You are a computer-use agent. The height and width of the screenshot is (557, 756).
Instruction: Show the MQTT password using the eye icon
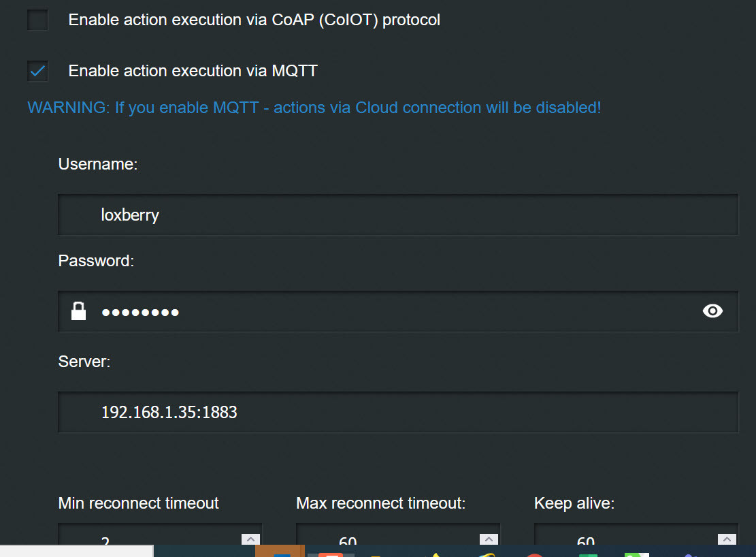point(712,311)
